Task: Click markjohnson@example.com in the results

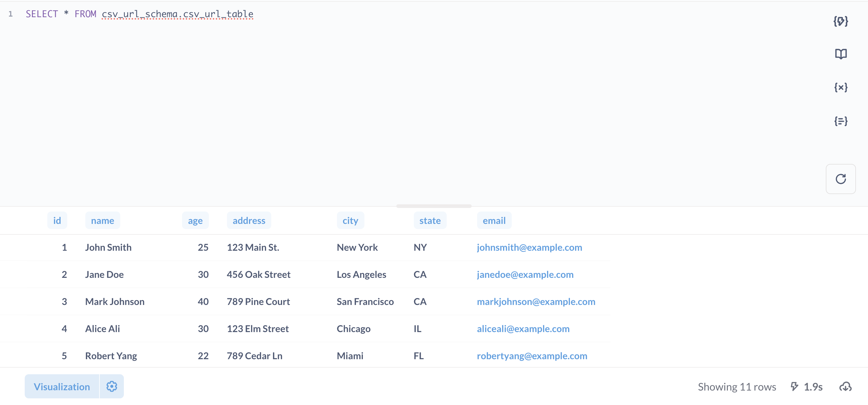Action: pos(536,302)
